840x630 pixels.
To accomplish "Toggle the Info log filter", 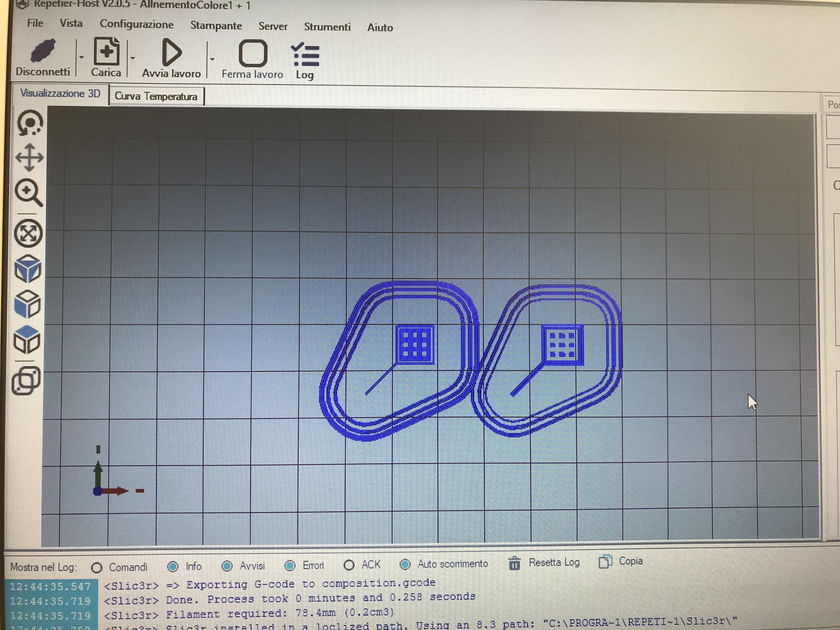I will 173,567.
